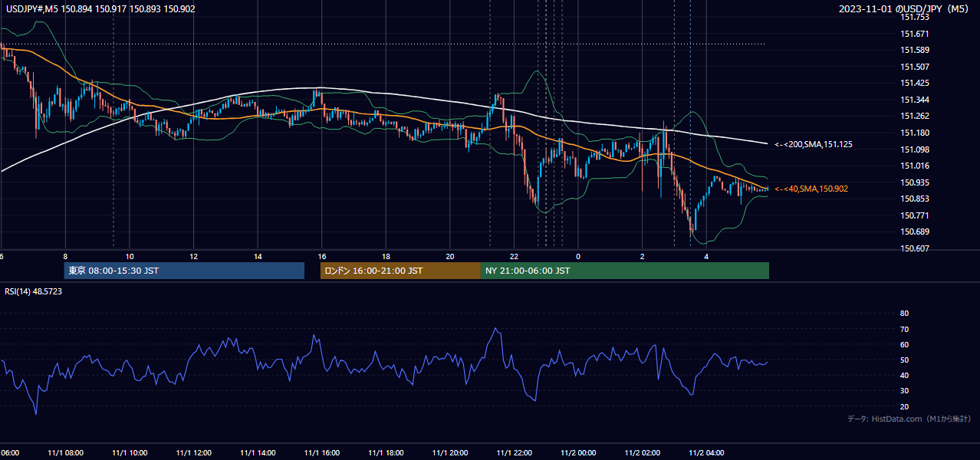Select bottom time label 11/1 10:00
The width and height of the screenshot is (980, 460).
pos(130,453)
